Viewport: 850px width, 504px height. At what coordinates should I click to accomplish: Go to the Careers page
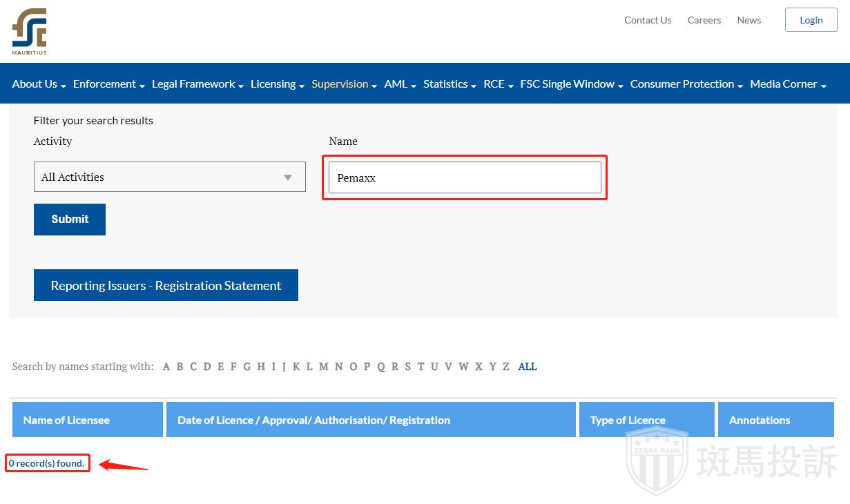click(704, 20)
